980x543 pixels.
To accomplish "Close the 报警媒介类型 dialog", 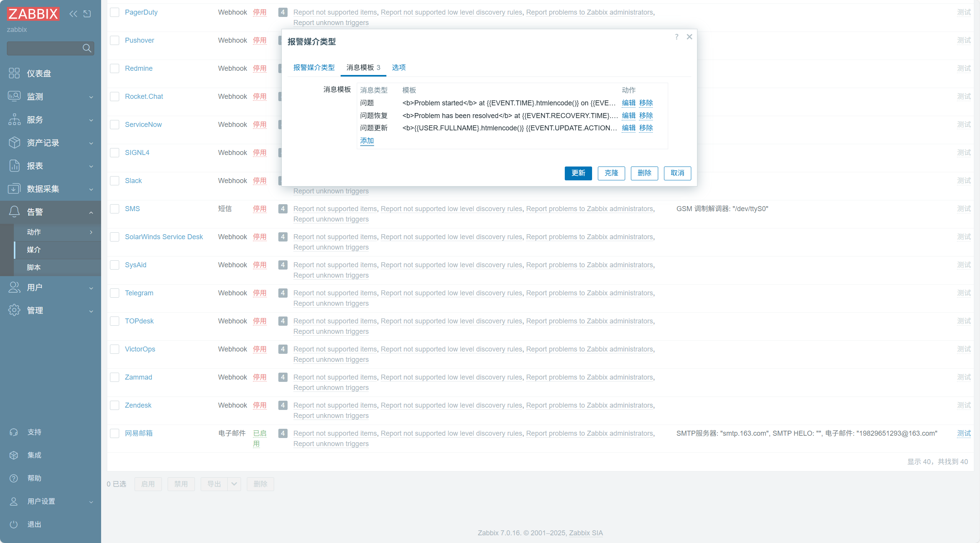I will click(689, 37).
